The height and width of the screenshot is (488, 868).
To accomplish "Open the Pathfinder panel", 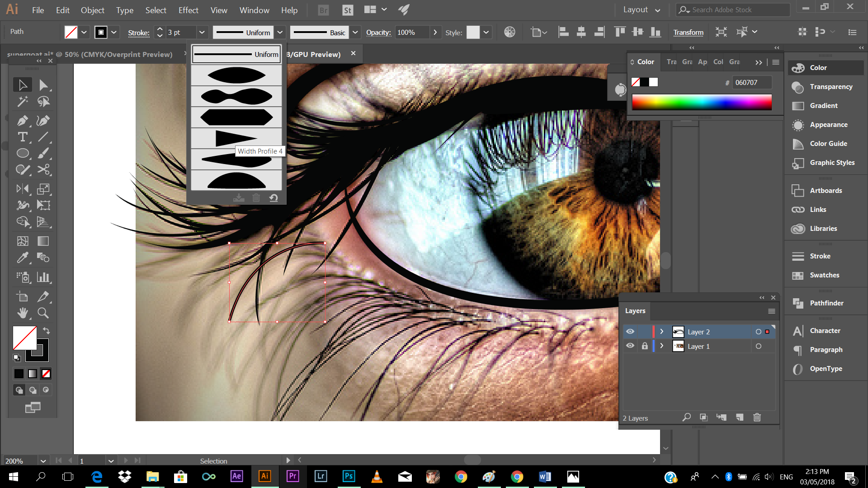I will 826,303.
